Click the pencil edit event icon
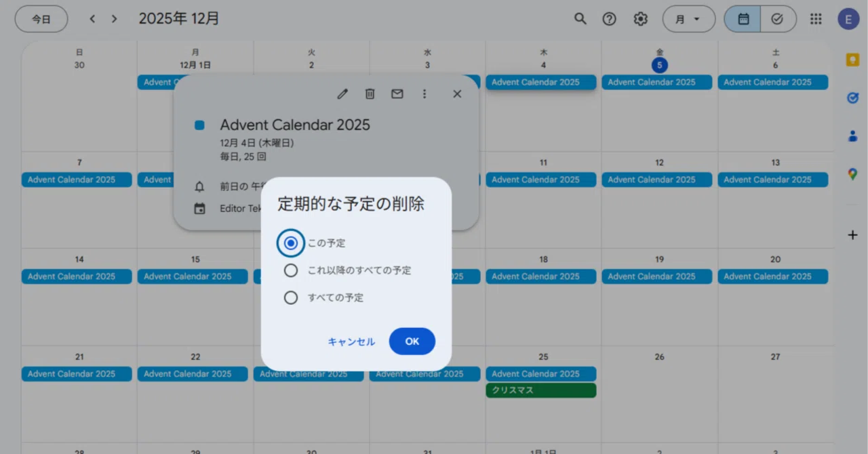Viewport: 868px width, 454px height. (342, 94)
